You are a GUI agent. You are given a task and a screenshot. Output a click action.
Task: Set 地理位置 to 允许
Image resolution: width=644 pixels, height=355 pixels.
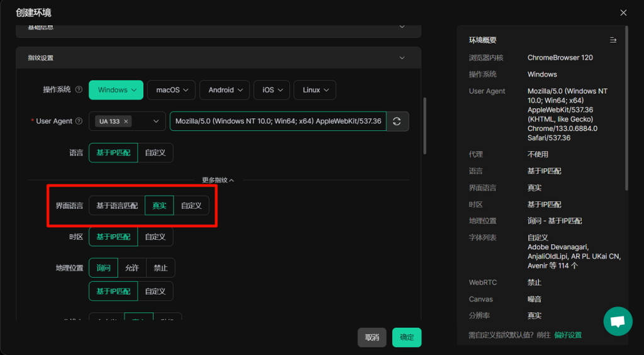point(132,268)
